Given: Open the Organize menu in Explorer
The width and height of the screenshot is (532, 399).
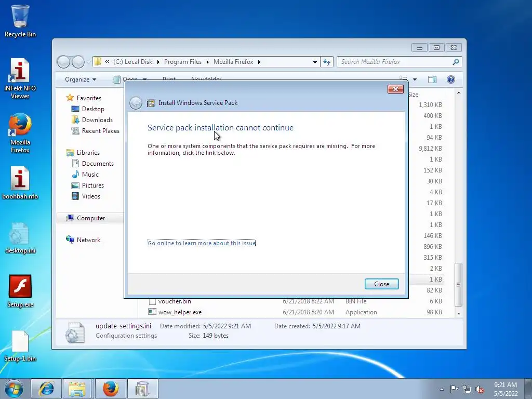Looking at the screenshot, I should pos(81,79).
